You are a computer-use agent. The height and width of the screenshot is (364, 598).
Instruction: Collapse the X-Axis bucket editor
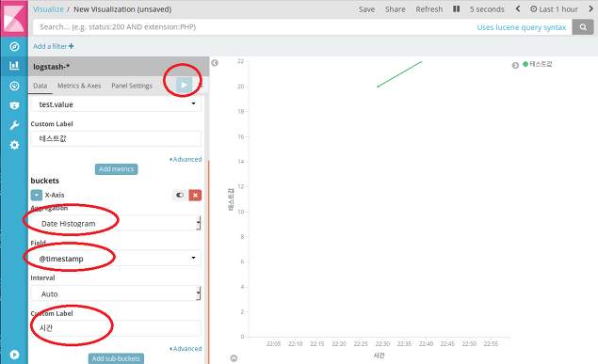(36, 196)
